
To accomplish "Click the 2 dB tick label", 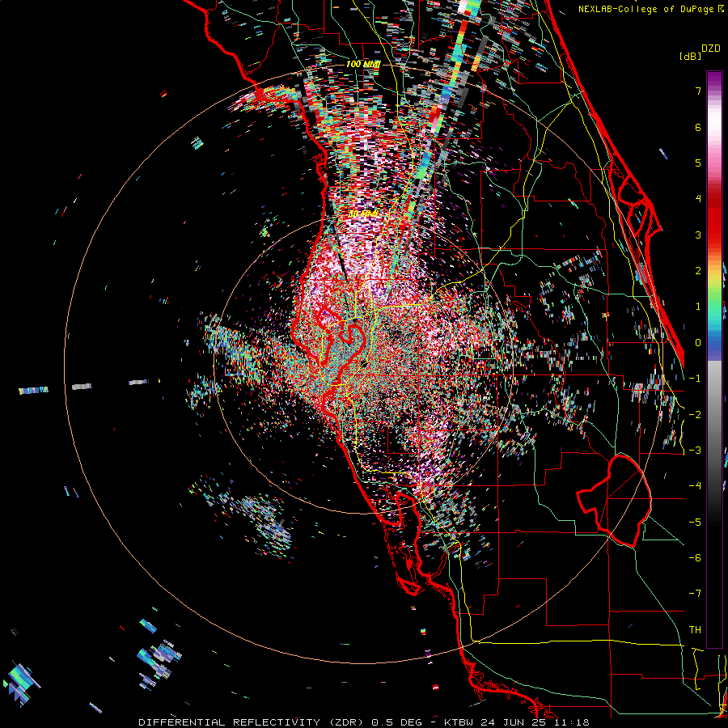I will pyautogui.click(x=698, y=271).
